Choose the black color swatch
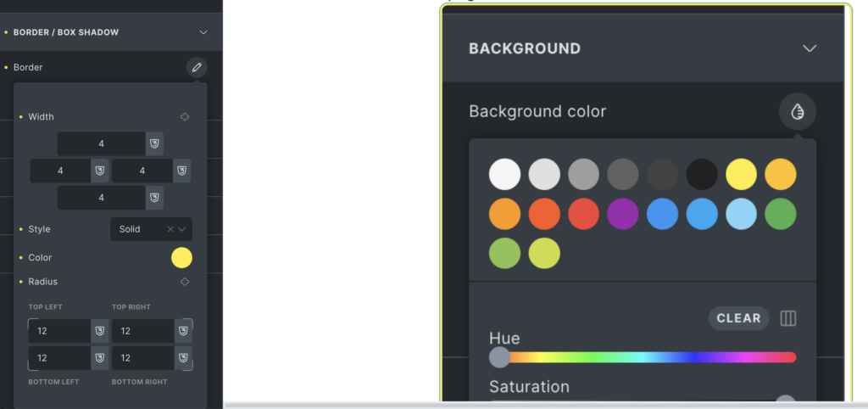Image resolution: width=868 pixels, height=409 pixels. pos(702,174)
